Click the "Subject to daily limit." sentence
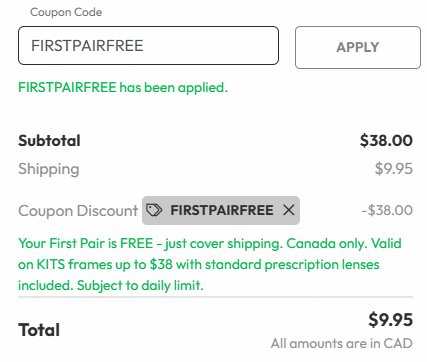Viewport: 427px width, 362px height. click(x=140, y=286)
